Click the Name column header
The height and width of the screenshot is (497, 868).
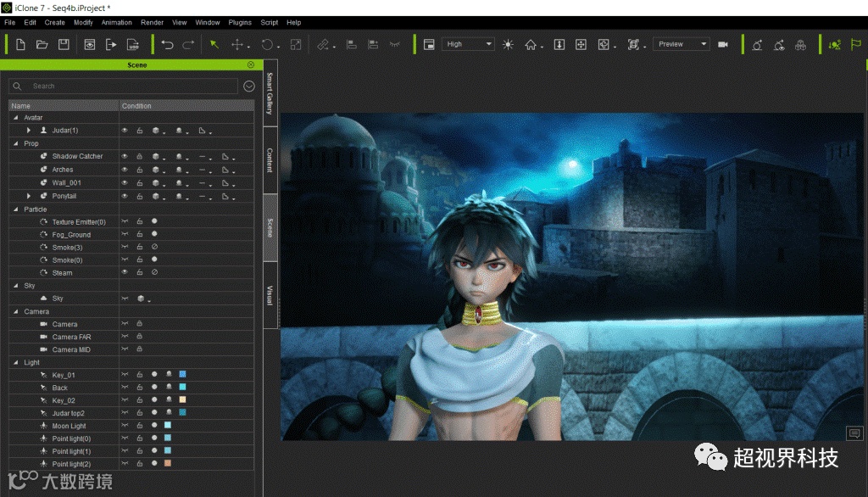point(64,106)
